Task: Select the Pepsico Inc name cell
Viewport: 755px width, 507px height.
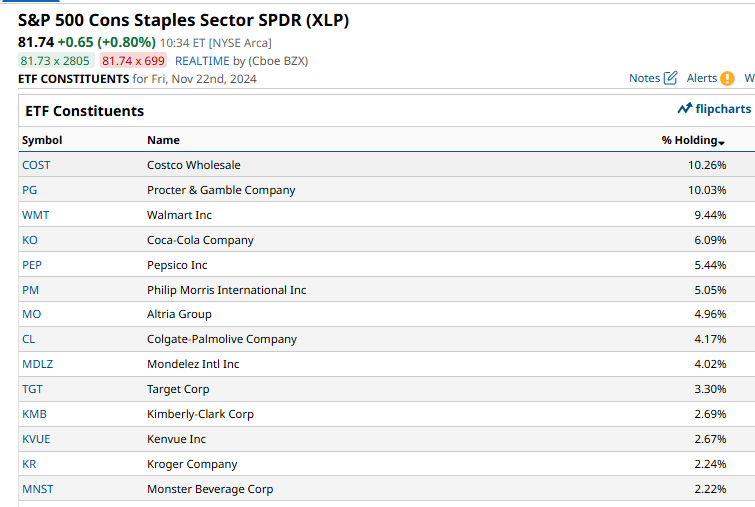Action: tap(177, 265)
